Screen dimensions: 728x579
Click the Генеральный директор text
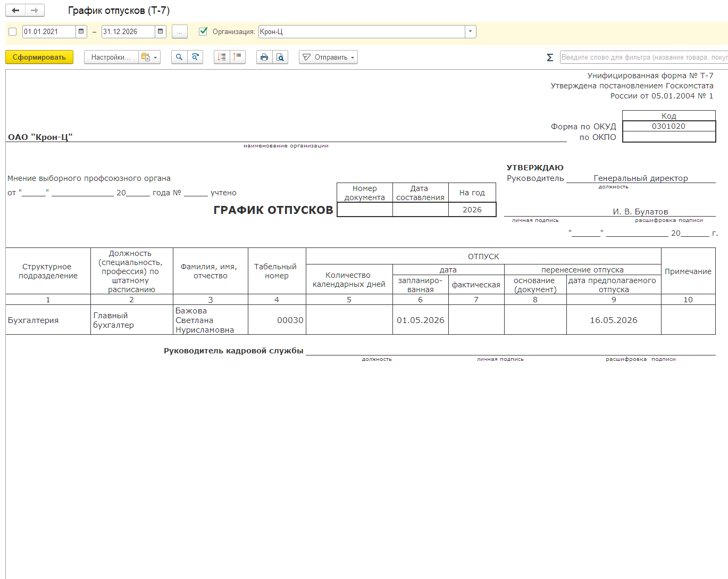[641, 178]
